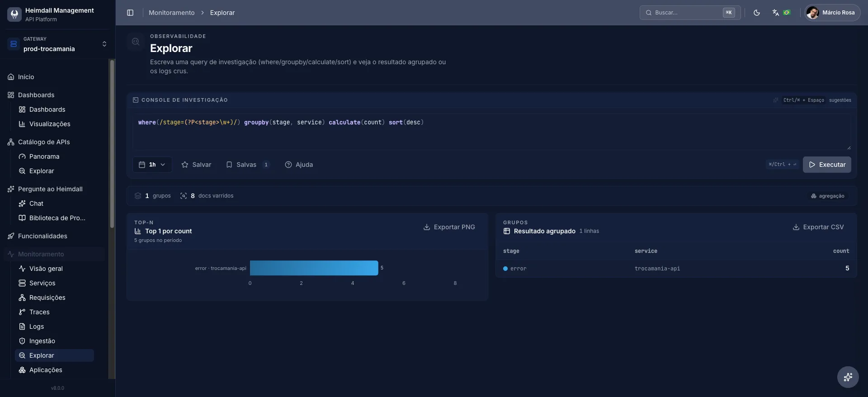
Task: Sort by stage column header
Action: click(511, 251)
